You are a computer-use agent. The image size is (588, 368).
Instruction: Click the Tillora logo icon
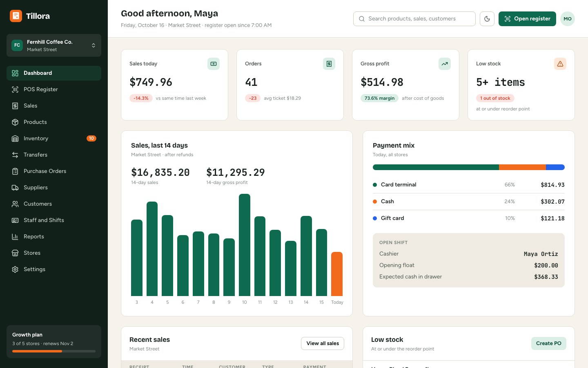pyautogui.click(x=16, y=16)
